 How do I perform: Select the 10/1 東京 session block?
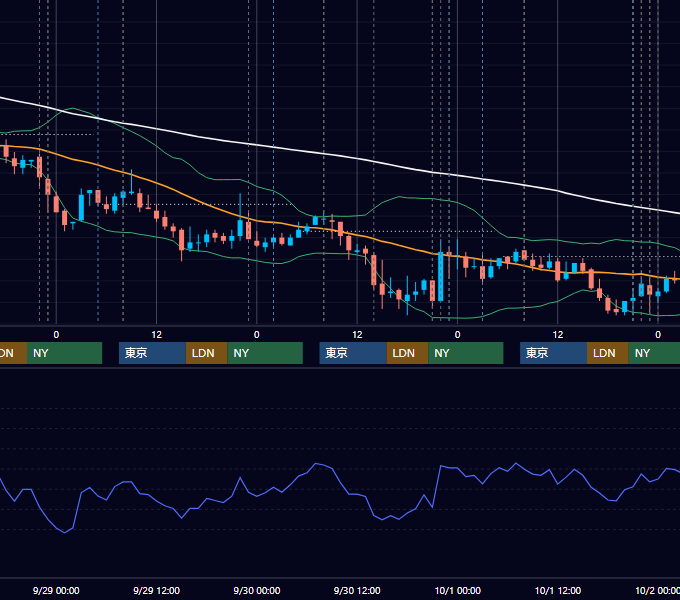point(553,353)
